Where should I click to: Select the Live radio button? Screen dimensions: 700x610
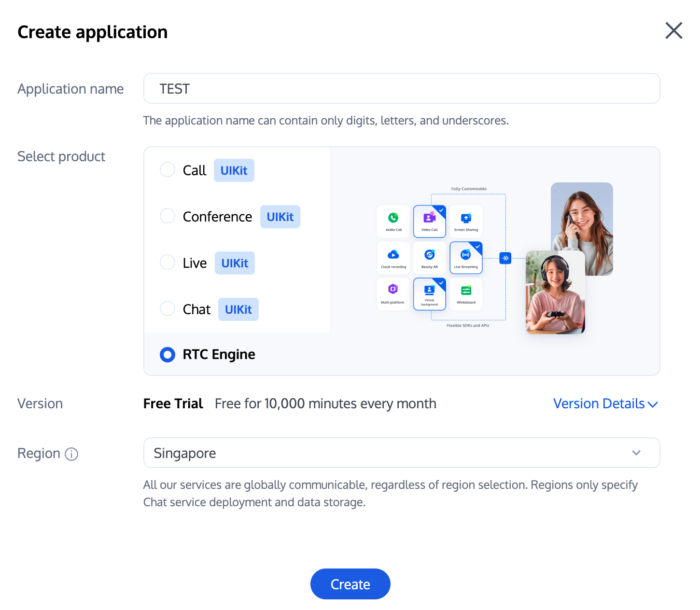pos(168,263)
